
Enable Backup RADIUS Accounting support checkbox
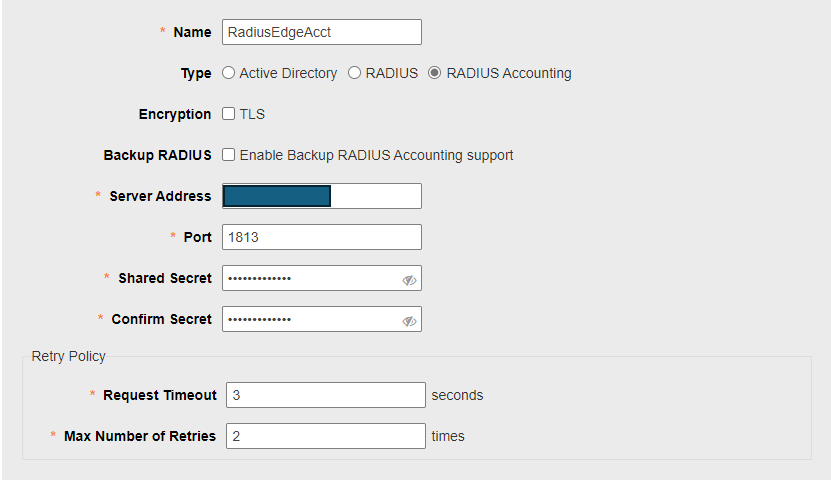click(228, 155)
